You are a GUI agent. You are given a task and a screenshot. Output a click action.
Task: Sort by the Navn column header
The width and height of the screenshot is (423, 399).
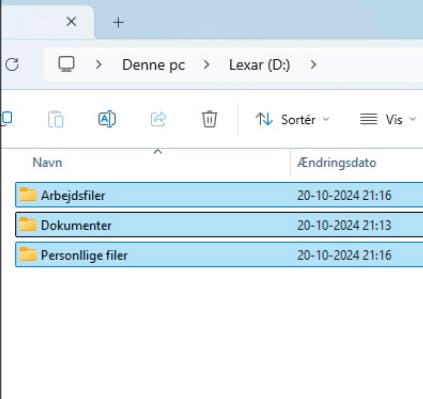click(x=47, y=163)
